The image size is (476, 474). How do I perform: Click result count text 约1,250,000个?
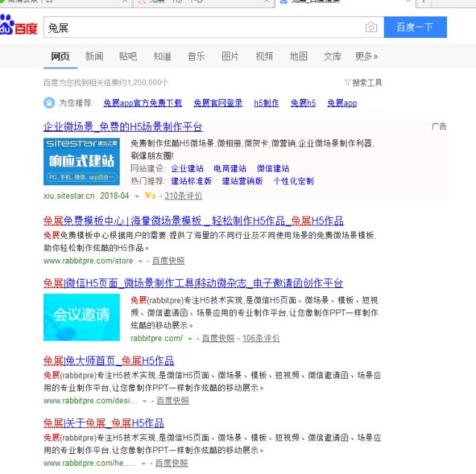tap(144, 83)
